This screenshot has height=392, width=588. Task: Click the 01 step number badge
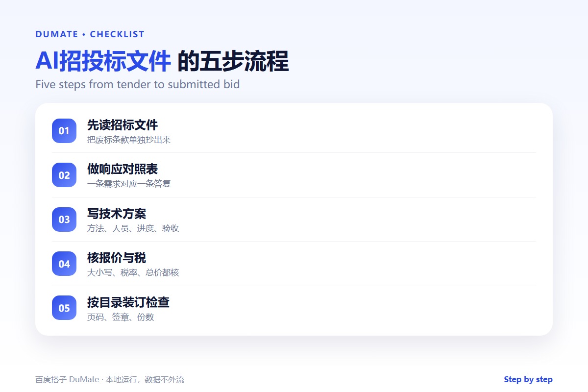(64, 131)
